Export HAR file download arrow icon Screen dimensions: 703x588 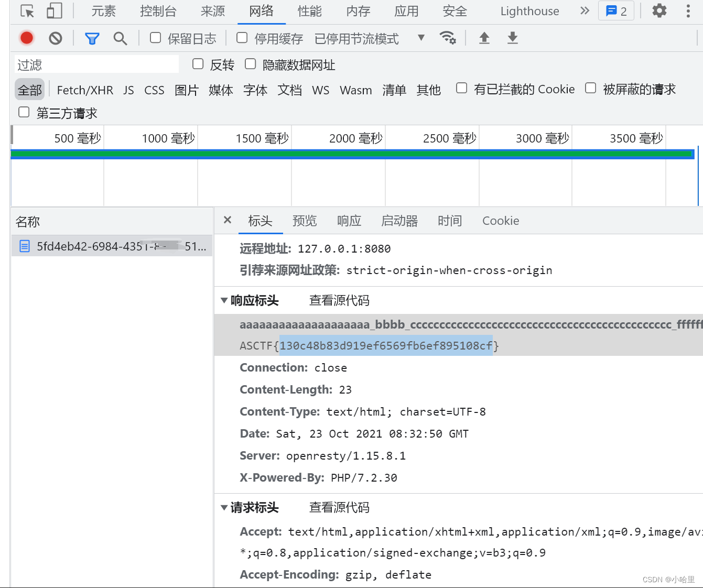click(x=513, y=38)
